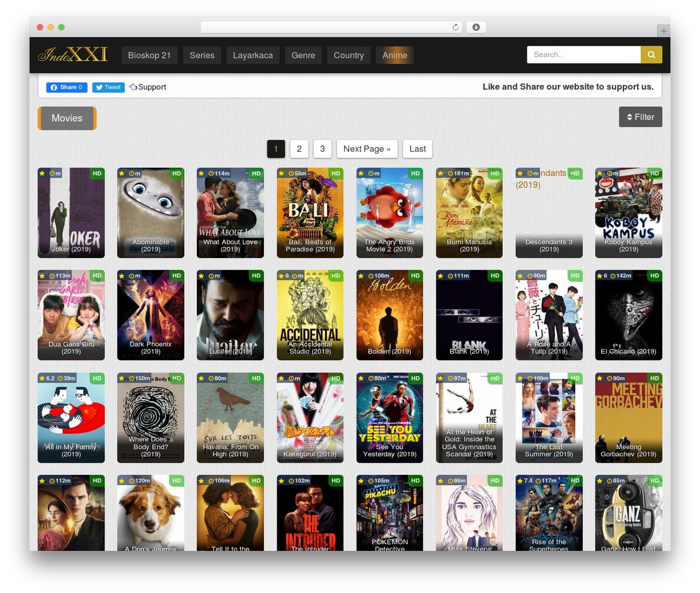Tweet the website link
The width and height of the screenshot is (700, 593).
[x=108, y=87]
